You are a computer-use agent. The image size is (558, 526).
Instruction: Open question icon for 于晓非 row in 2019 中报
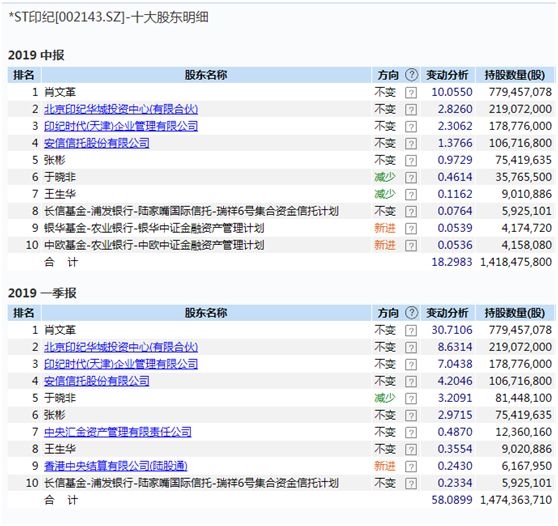click(x=411, y=177)
